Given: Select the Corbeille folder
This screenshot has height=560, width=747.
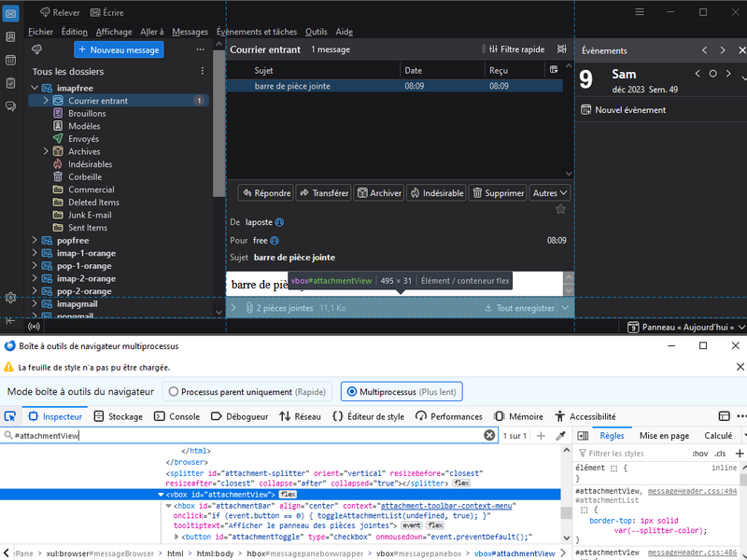Looking at the screenshot, I should pyautogui.click(x=85, y=176).
